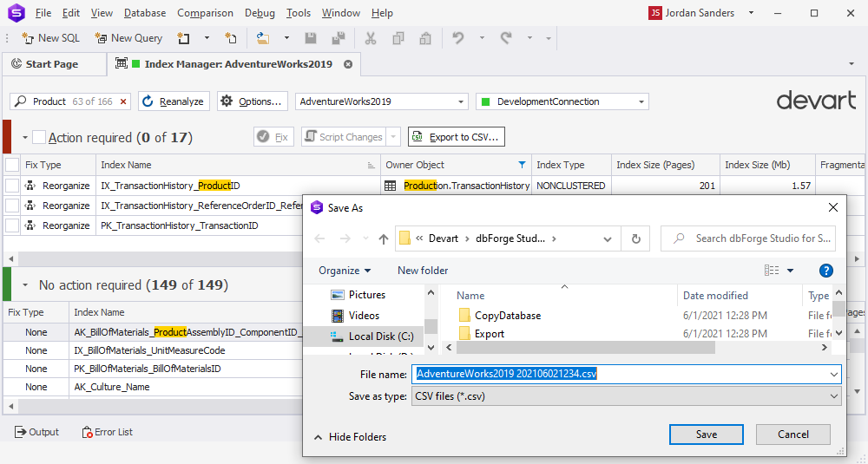Select the Pictures folder in navigation pane

coord(358,295)
